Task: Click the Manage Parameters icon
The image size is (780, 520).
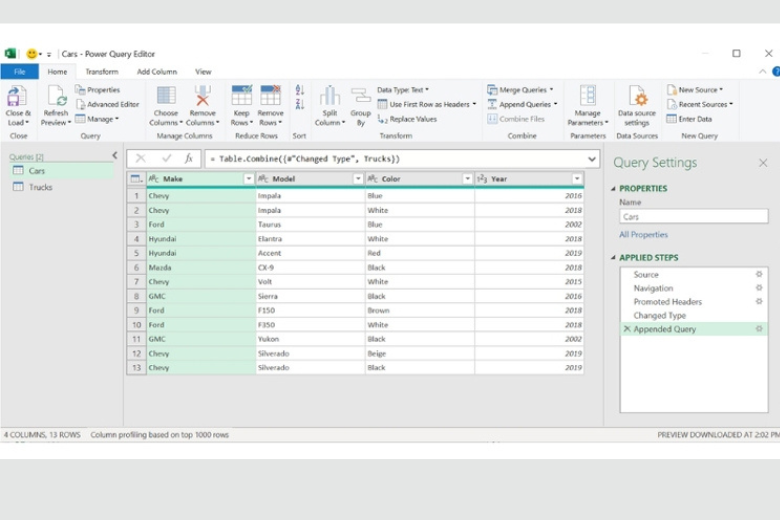Action: [x=588, y=97]
